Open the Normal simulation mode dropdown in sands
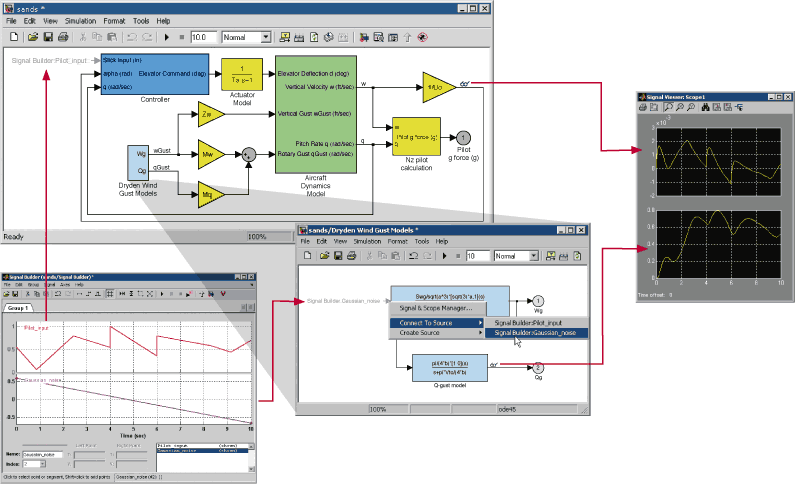 pos(266,37)
